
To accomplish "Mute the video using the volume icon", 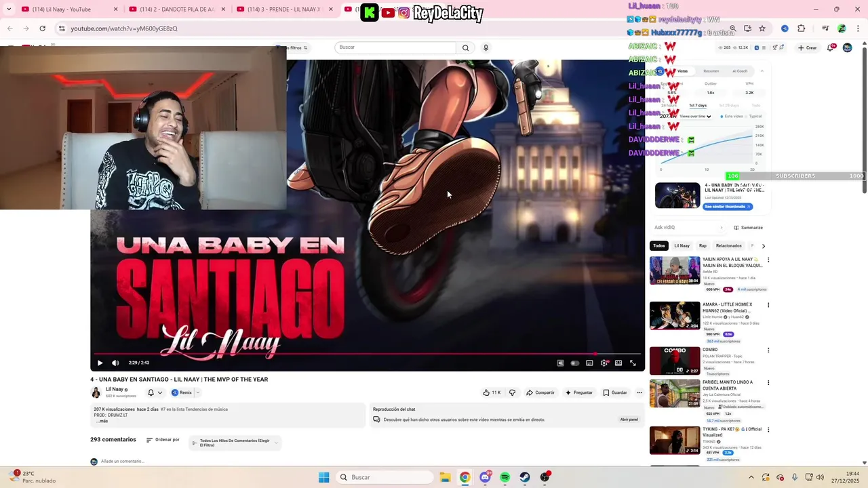I will (115, 363).
